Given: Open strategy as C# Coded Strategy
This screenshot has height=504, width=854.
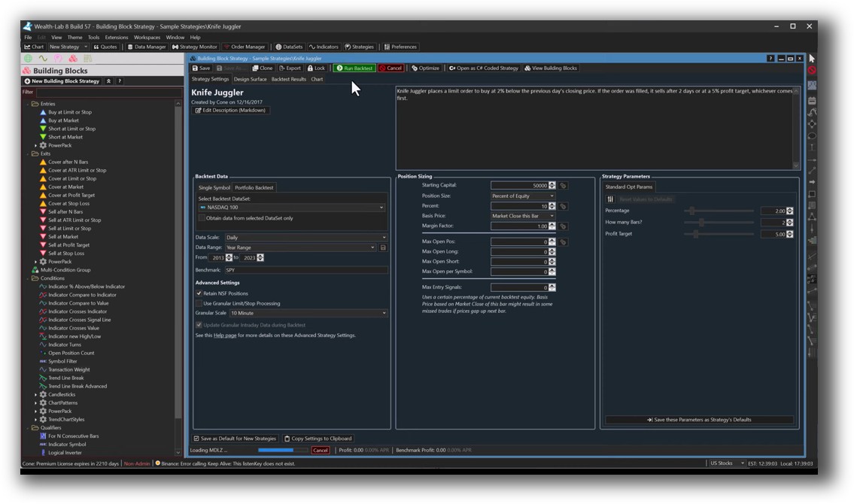Looking at the screenshot, I should (x=485, y=68).
